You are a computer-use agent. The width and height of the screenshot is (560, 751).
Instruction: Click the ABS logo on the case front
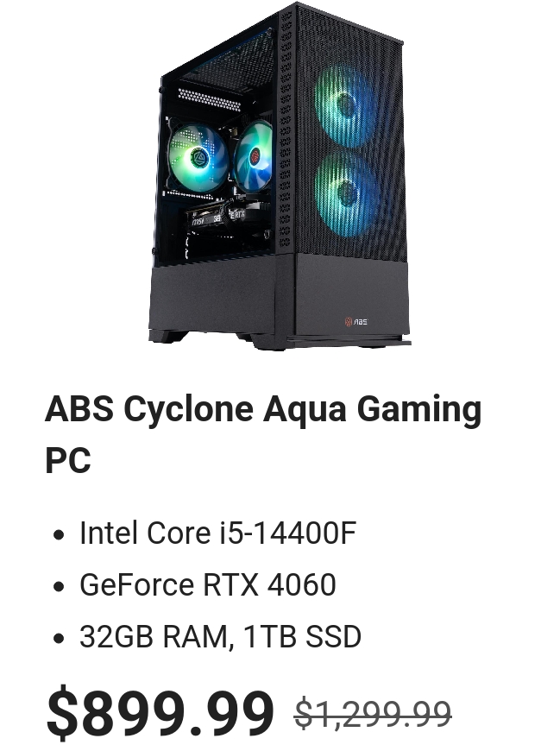point(356,321)
